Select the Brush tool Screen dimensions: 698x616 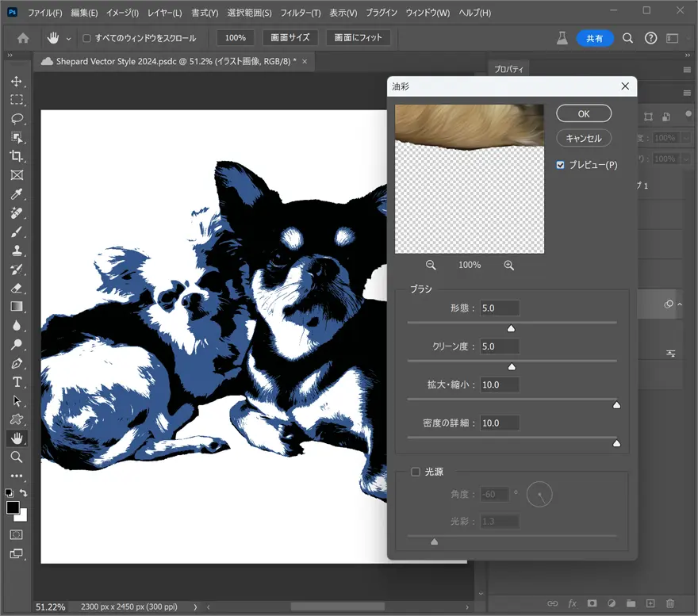pos(16,232)
